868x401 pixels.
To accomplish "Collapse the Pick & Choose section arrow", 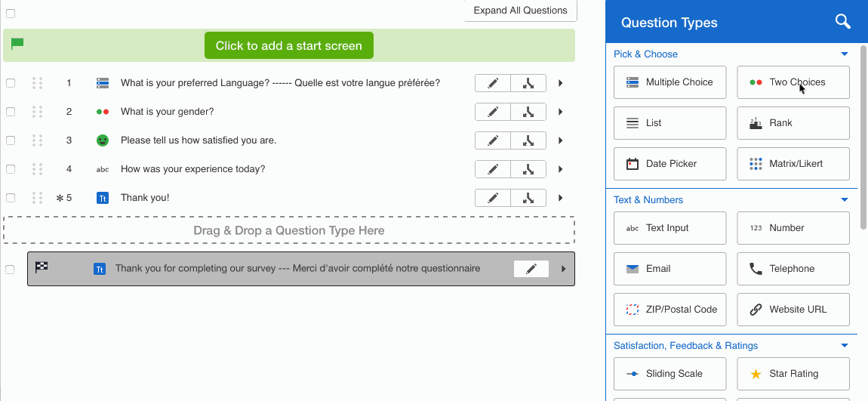I will click(x=844, y=54).
